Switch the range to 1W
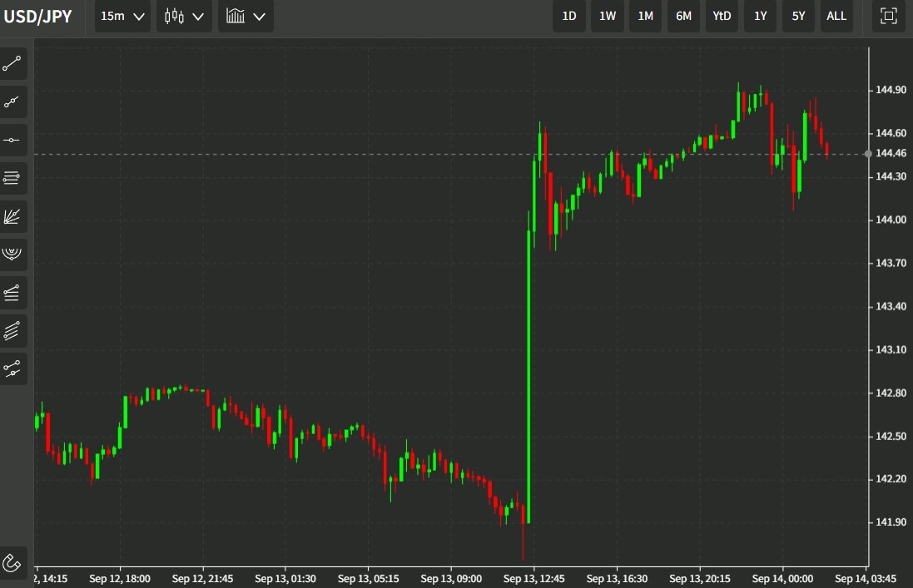This screenshot has width=913, height=588. click(x=608, y=16)
